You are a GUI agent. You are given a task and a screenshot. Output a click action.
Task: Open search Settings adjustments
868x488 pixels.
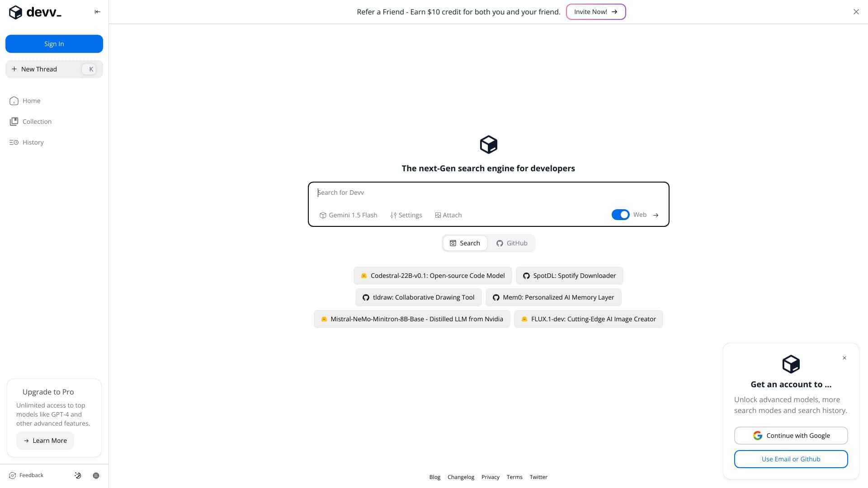406,215
